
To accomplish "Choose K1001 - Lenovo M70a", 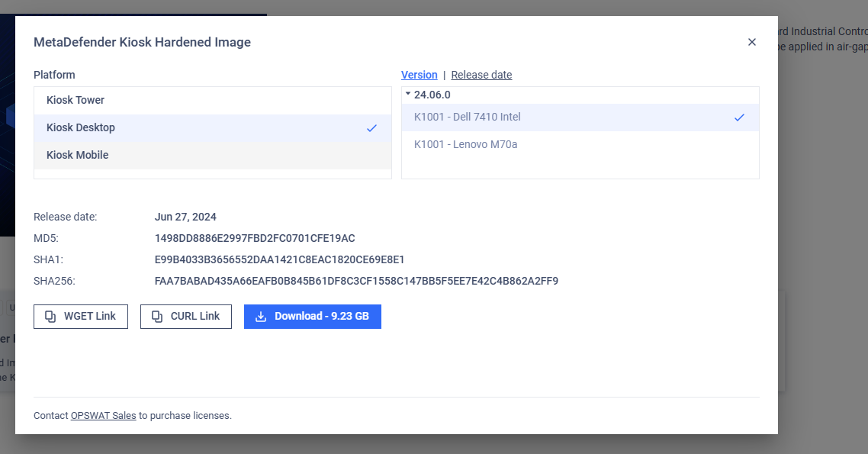I will pyautogui.click(x=580, y=144).
